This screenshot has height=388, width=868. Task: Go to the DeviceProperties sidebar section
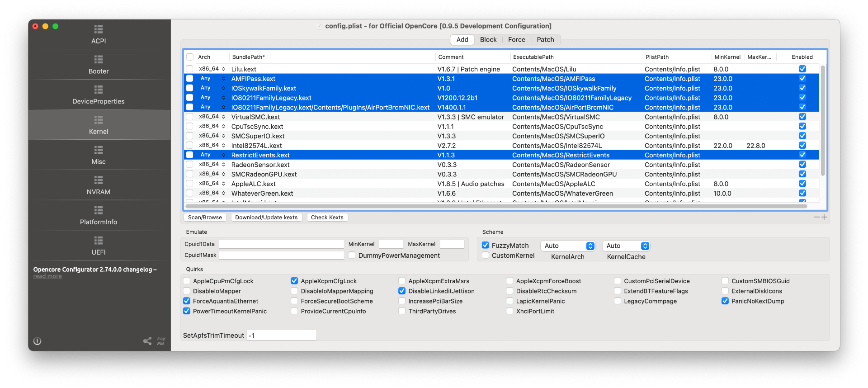pyautogui.click(x=99, y=95)
